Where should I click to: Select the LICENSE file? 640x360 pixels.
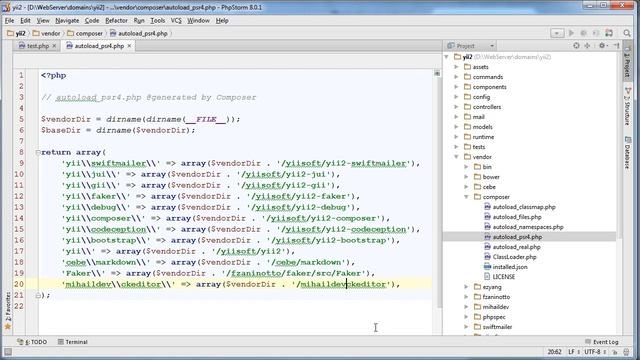coord(503,277)
